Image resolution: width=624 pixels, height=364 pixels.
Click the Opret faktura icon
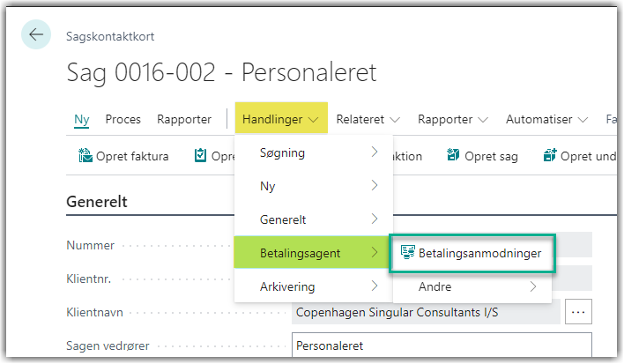(x=85, y=155)
